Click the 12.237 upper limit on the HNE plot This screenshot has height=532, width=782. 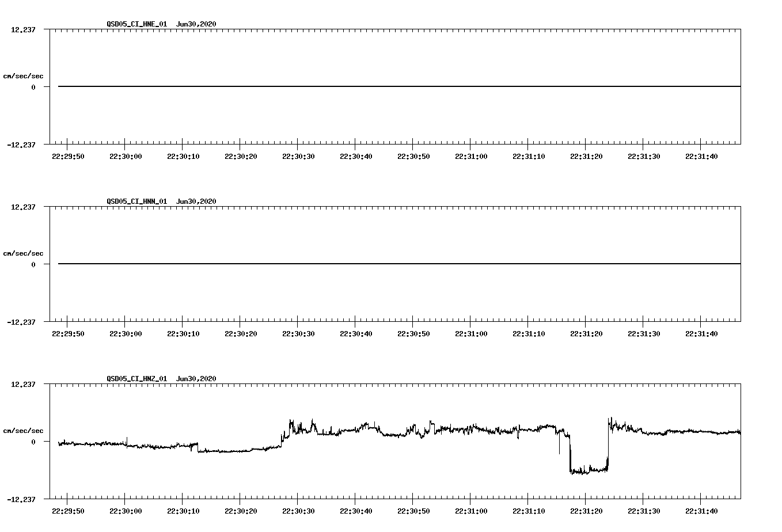[x=23, y=30]
